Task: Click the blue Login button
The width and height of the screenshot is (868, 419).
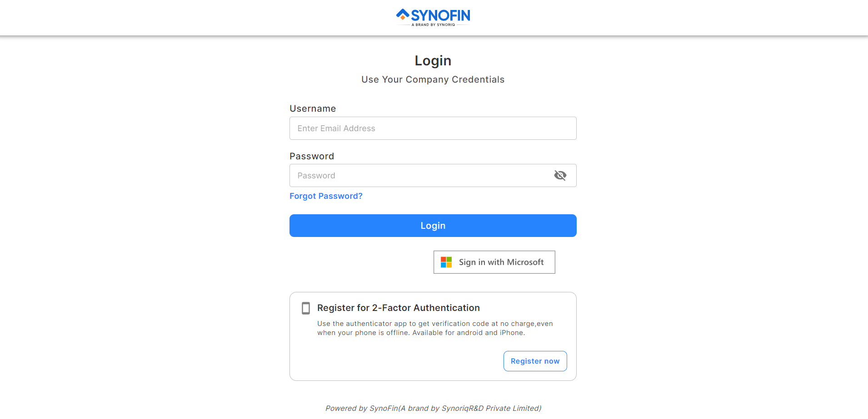Action: click(433, 226)
